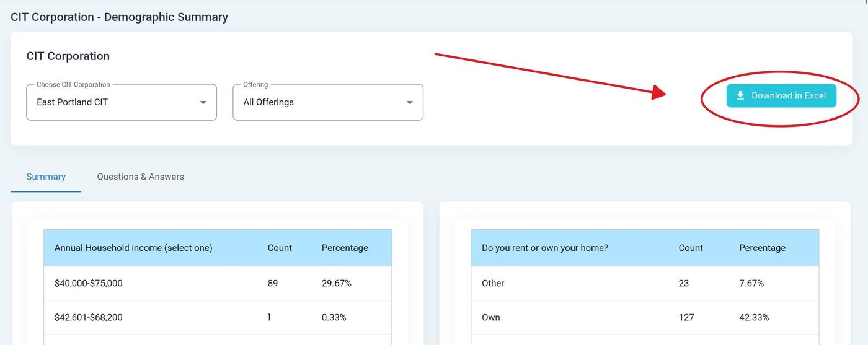The height and width of the screenshot is (345, 868).
Task: Select the Own row in housing table
Action: point(491,317)
